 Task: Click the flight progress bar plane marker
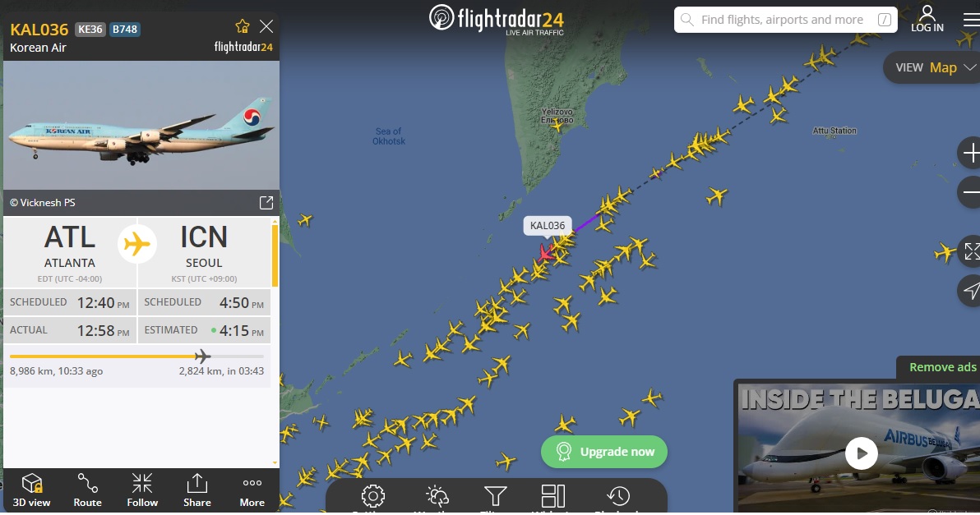pos(202,356)
